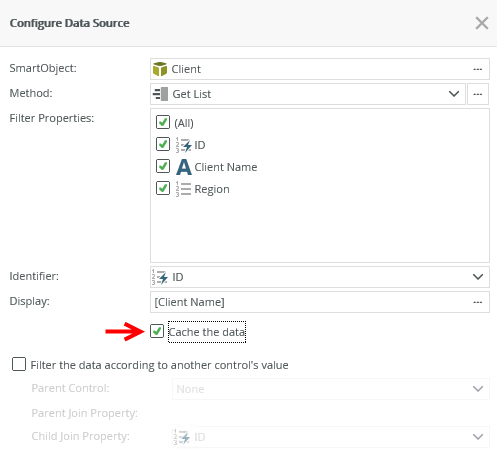Click the autonumber icon in Identifier dropdown

160,277
